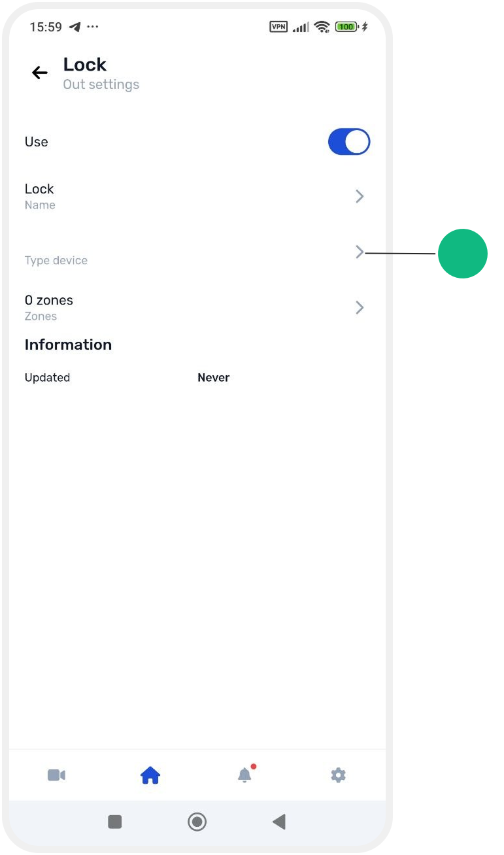Select the "Updated" label

pyautogui.click(x=47, y=378)
